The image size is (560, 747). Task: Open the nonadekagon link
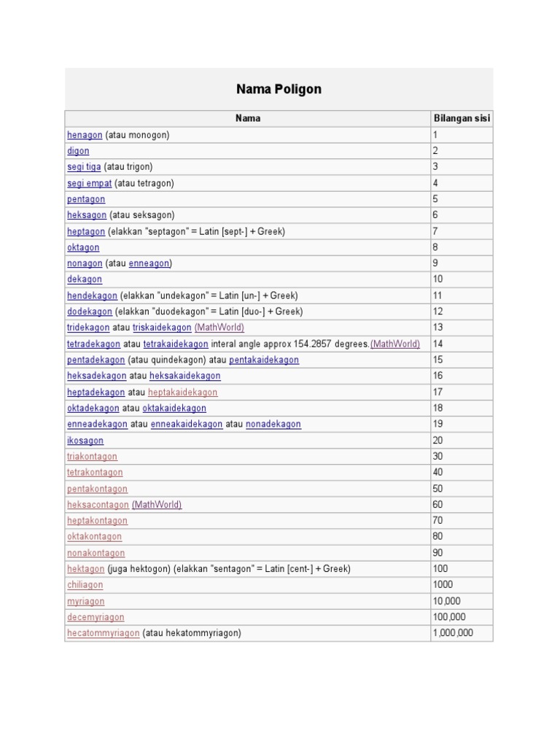273,424
